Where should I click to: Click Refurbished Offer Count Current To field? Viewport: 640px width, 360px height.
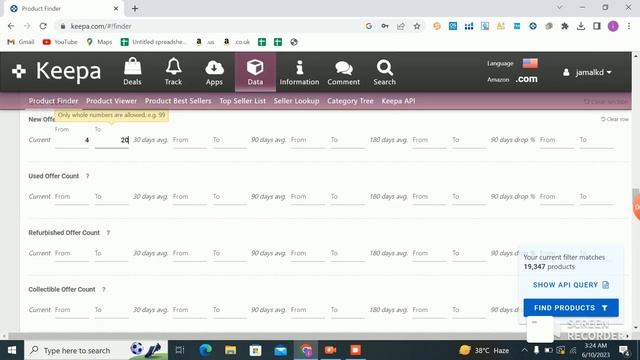pos(111,253)
